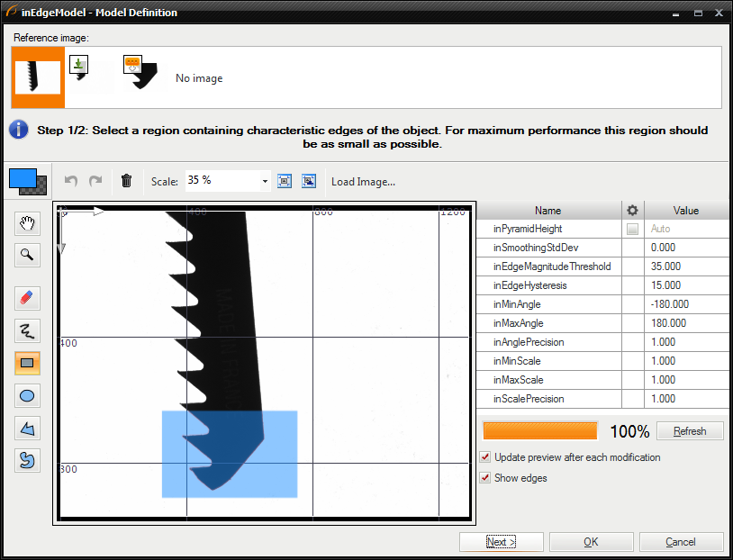Click the trash can delete icon
The image size is (733, 560).
126,181
